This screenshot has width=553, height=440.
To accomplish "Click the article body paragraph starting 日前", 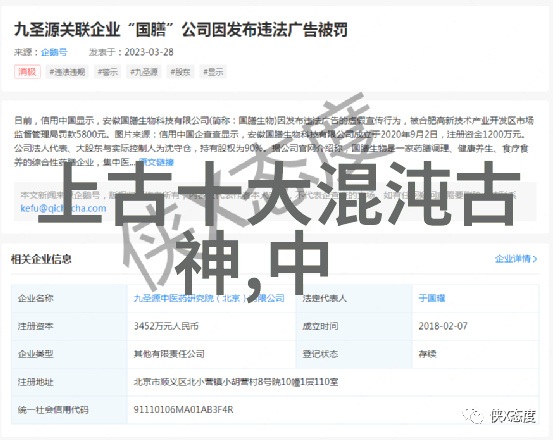I will [x=274, y=141].
